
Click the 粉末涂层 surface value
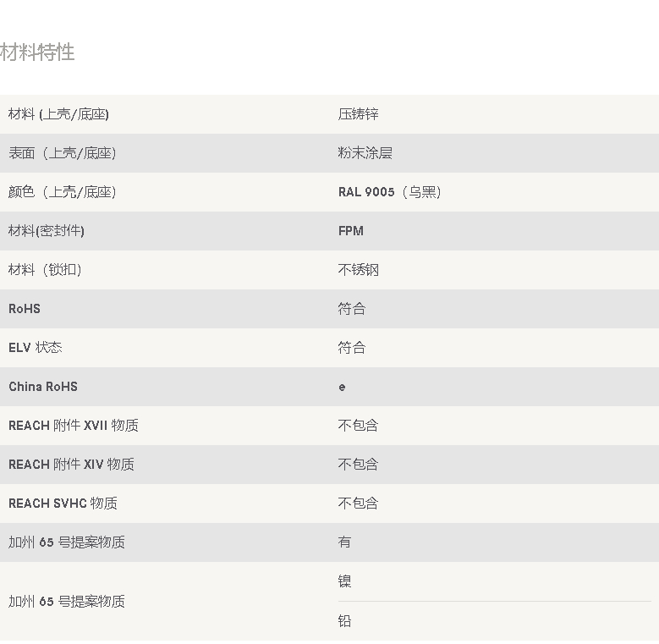(x=365, y=153)
